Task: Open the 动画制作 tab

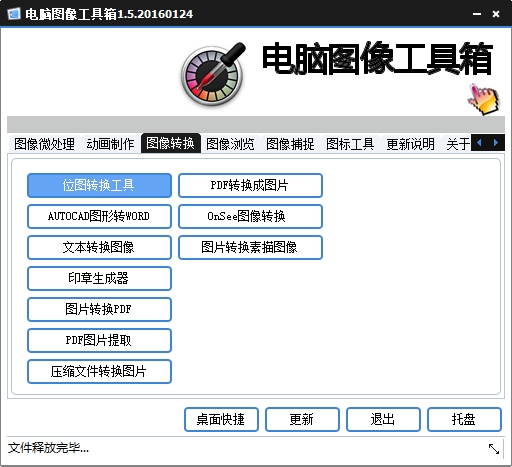Action: [x=110, y=144]
